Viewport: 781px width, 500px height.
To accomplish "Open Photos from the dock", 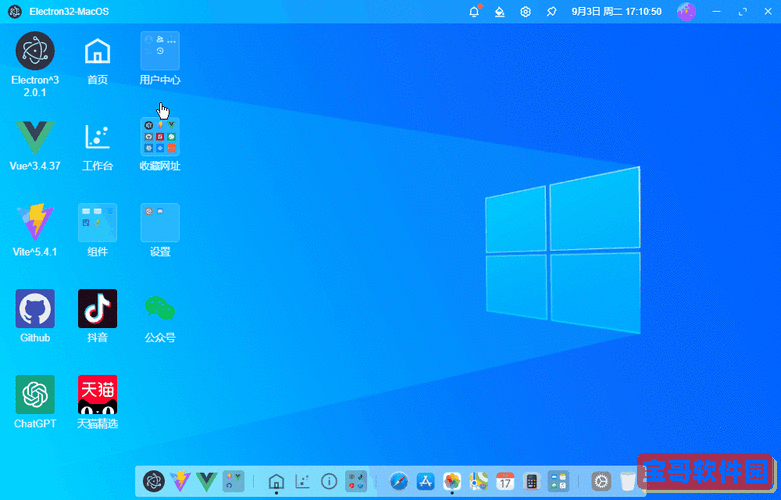I will 452,482.
